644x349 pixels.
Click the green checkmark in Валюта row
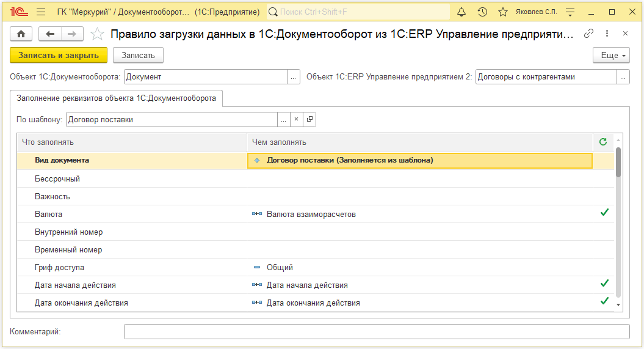[x=604, y=213]
